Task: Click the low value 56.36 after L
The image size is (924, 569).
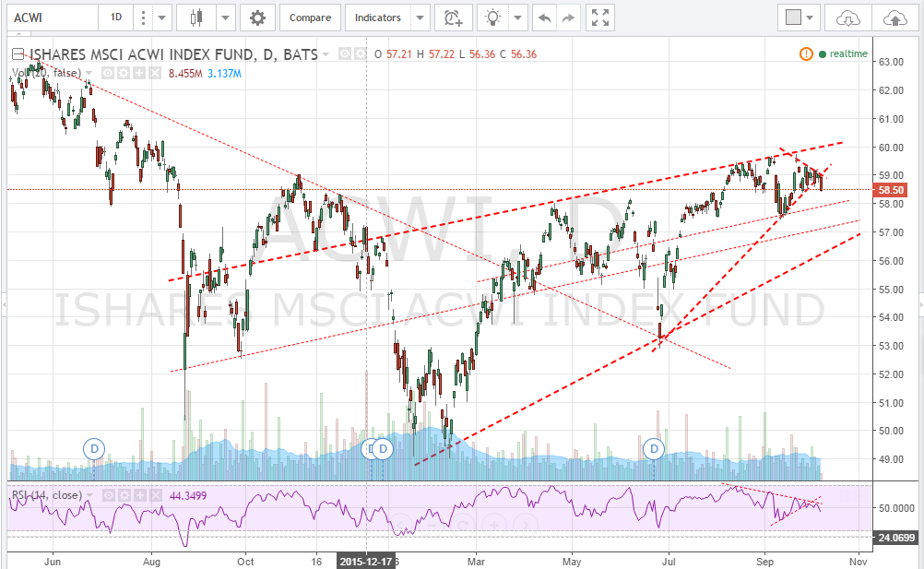Action: click(x=482, y=54)
